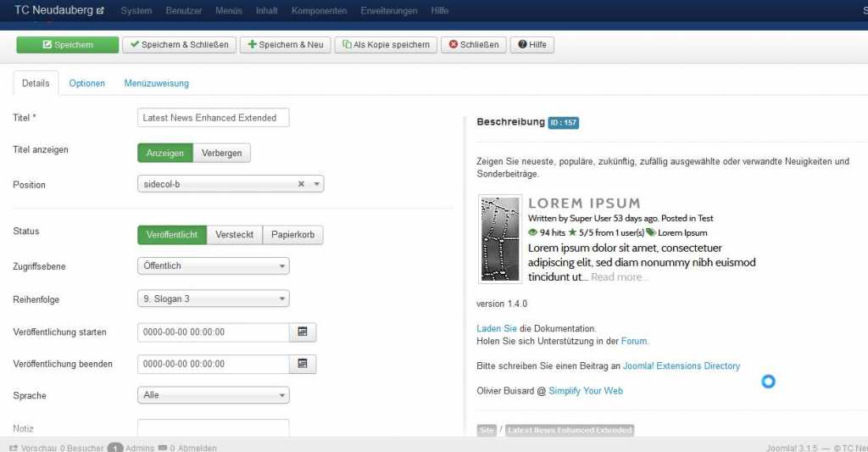Expand the Zugriffsebene dropdown
The width and height of the screenshot is (868, 452).
[213, 266]
